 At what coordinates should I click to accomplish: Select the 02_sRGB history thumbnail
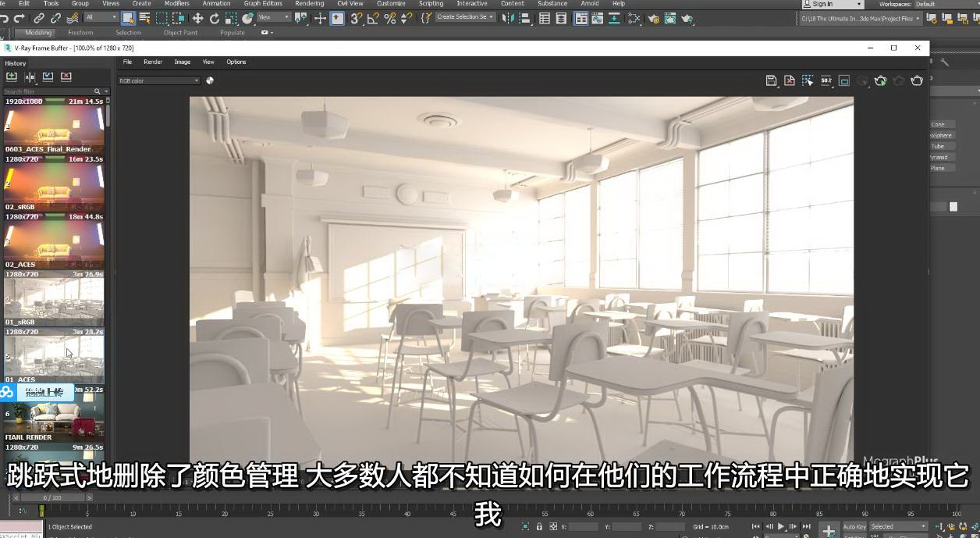(x=54, y=183)
